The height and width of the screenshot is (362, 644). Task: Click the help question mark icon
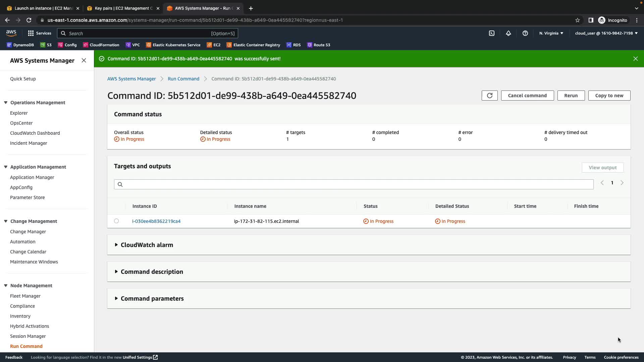pos(525,33)
